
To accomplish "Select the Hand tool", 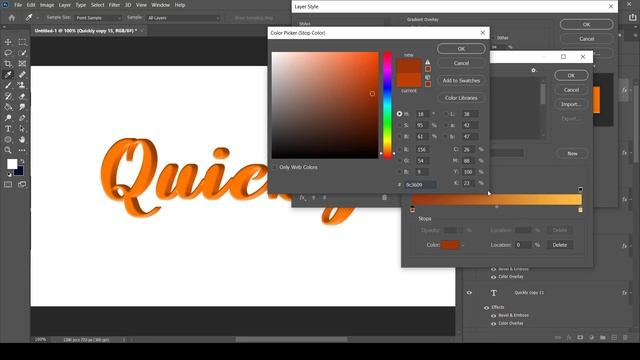I will point(22,140).
